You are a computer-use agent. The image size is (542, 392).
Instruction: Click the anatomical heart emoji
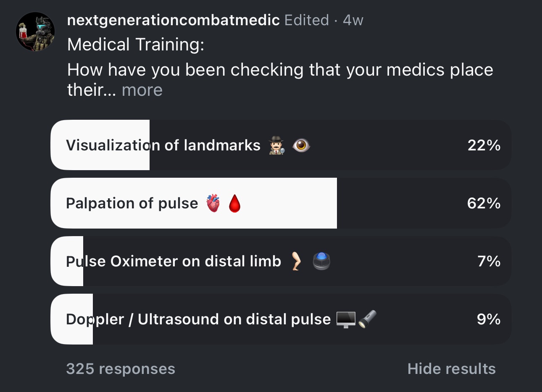pyautogui.click(x=213, y=203)
